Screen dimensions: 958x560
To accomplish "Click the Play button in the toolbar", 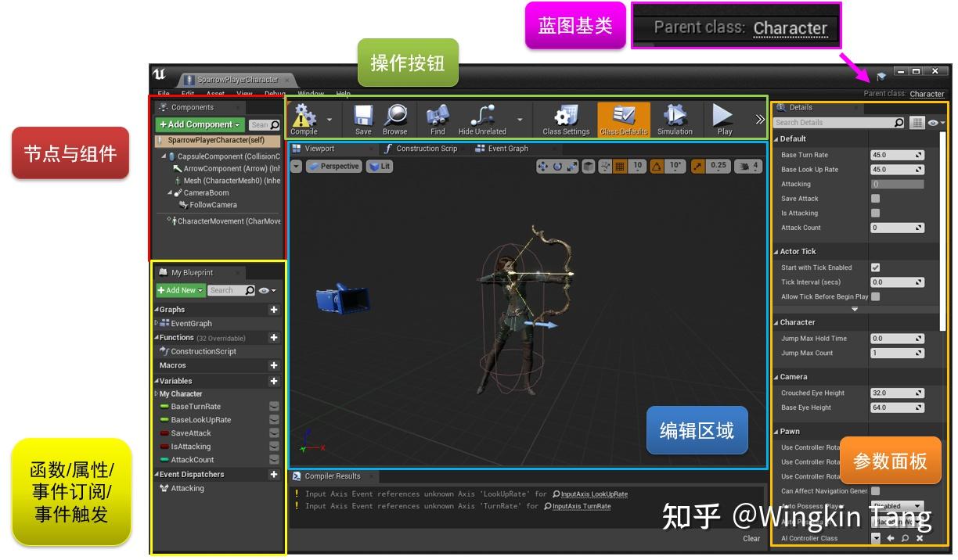I will point(724,119).
